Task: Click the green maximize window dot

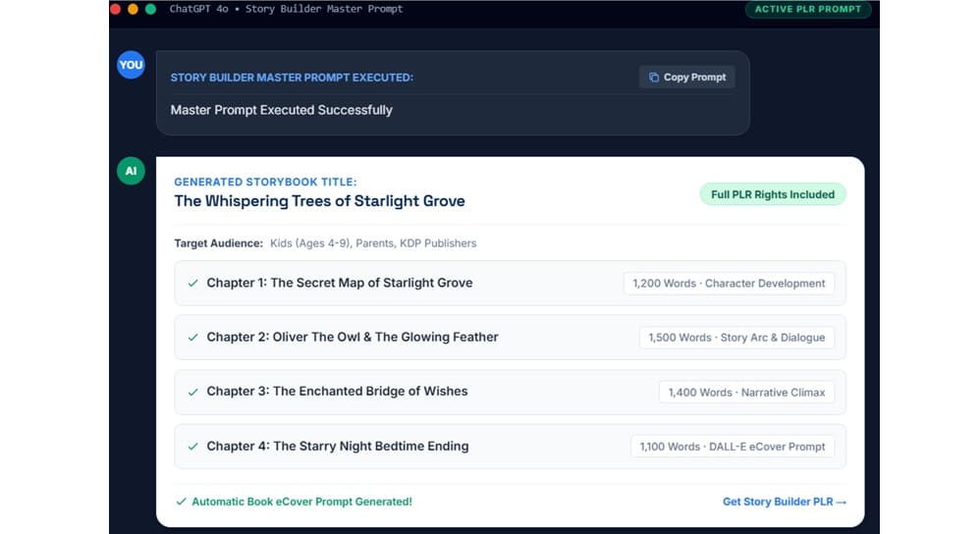Action: point(150,9)
